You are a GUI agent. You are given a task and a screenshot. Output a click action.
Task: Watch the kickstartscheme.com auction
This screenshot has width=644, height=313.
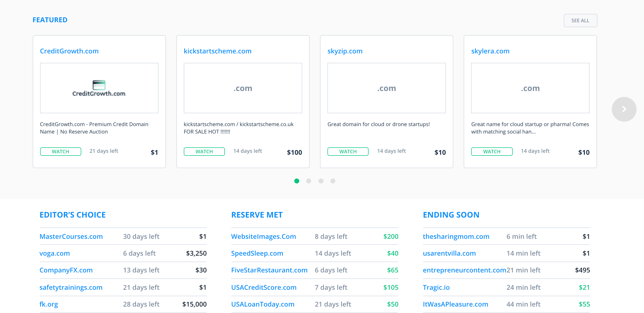click(x=204, y=151)
